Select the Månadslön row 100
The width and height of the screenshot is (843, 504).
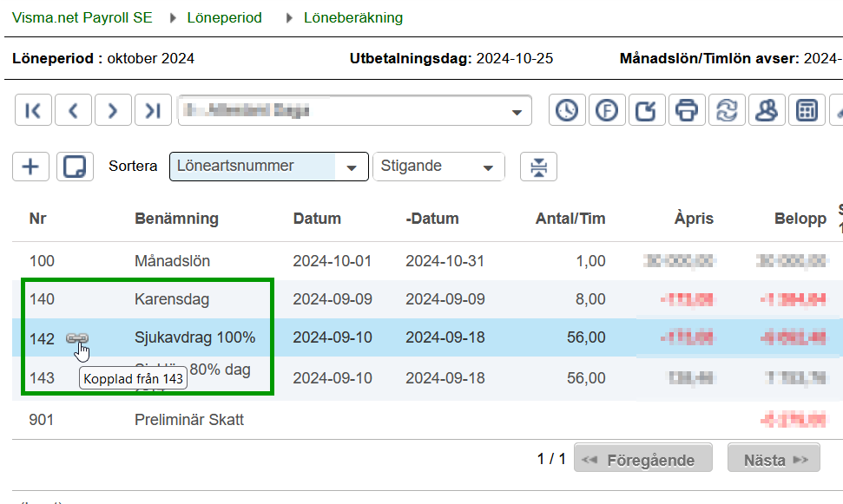point(172,261)
